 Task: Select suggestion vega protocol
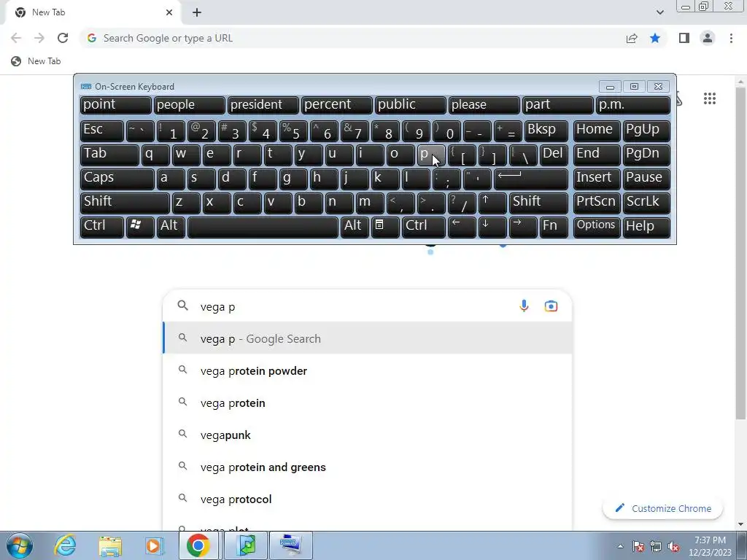point(368,499)
